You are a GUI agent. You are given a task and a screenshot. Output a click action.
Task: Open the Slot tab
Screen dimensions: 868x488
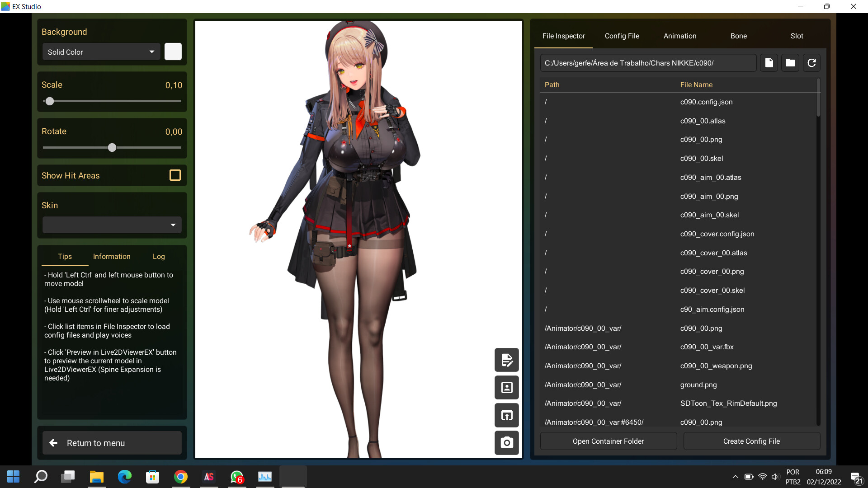pyautogui.click(x=797, y=36)
